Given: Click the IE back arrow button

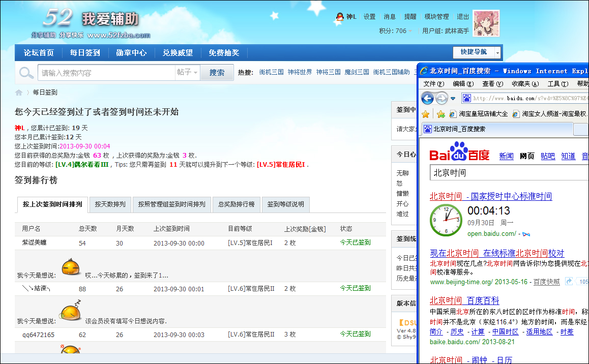Looking at the screenshot, I should (427, 98).
